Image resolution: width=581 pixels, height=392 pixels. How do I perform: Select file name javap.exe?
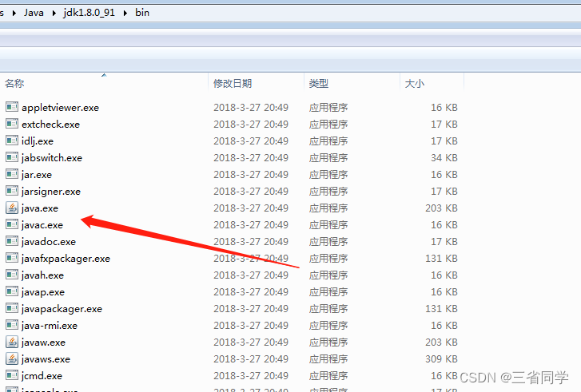(x=43, y=292)
